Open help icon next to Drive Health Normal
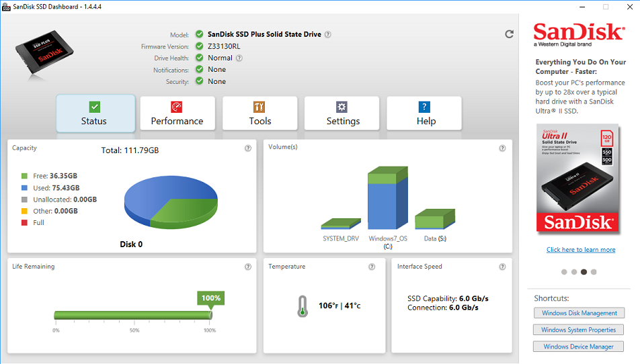Viewport: 640px width, 364px height. tap(239, 58)
